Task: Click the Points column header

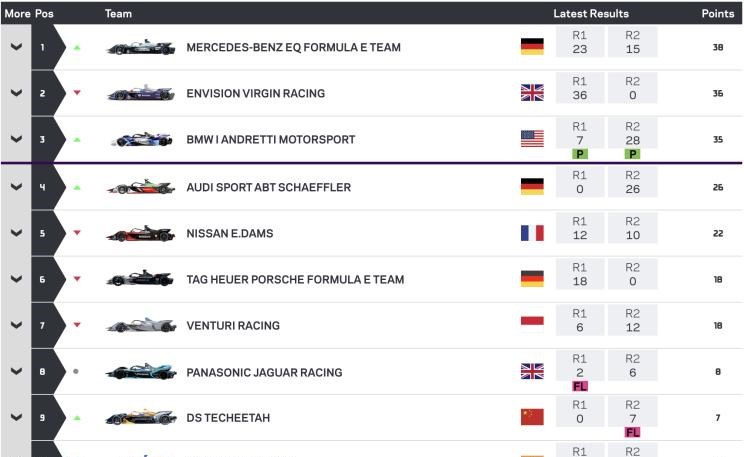Action: point(718,13)
